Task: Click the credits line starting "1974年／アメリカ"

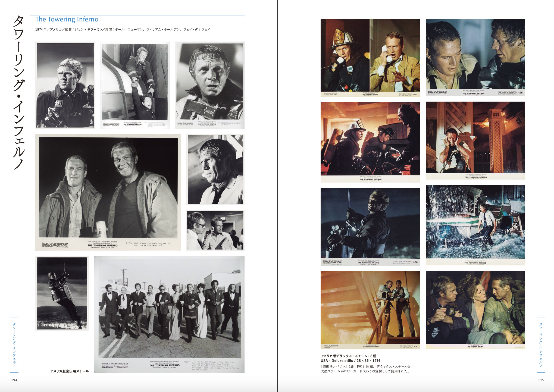Action: (x=123, y=29)
